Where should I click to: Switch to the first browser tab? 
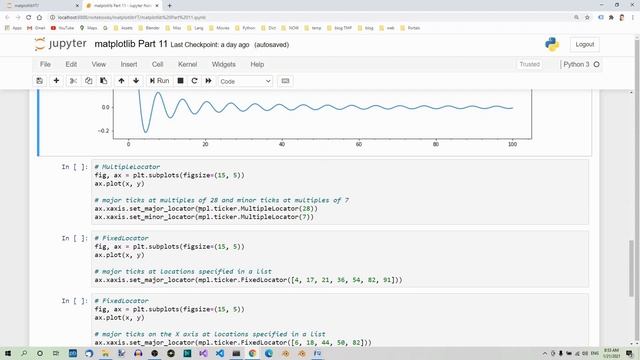(41, 6)
